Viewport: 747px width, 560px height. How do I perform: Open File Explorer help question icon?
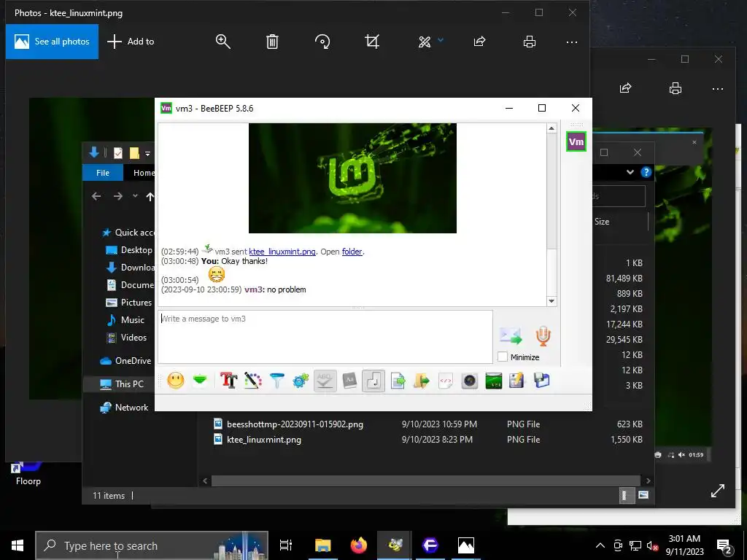pos(646,172)
